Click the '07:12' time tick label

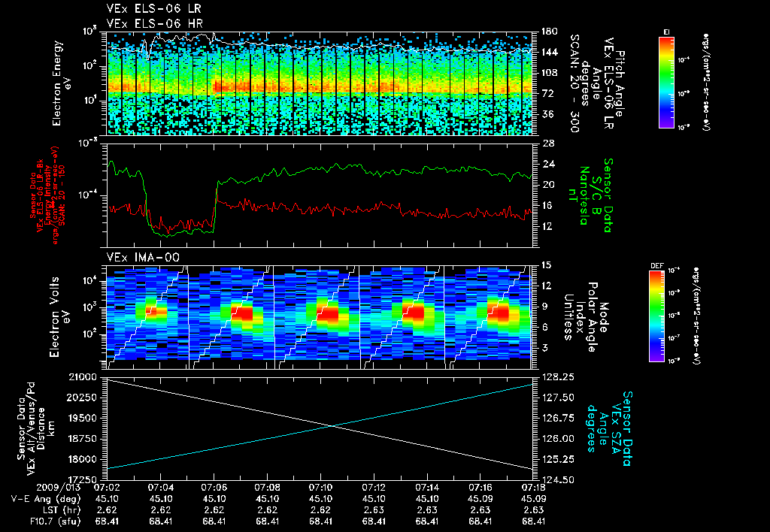(374, 487)
